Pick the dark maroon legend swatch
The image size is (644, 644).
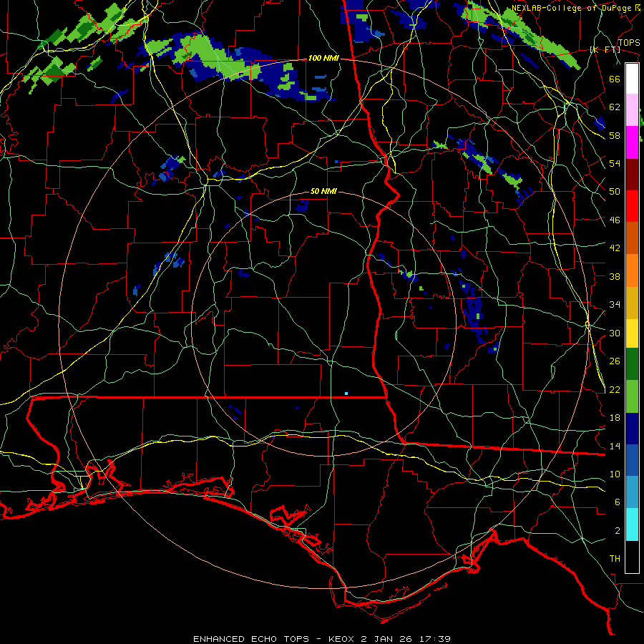632,175
